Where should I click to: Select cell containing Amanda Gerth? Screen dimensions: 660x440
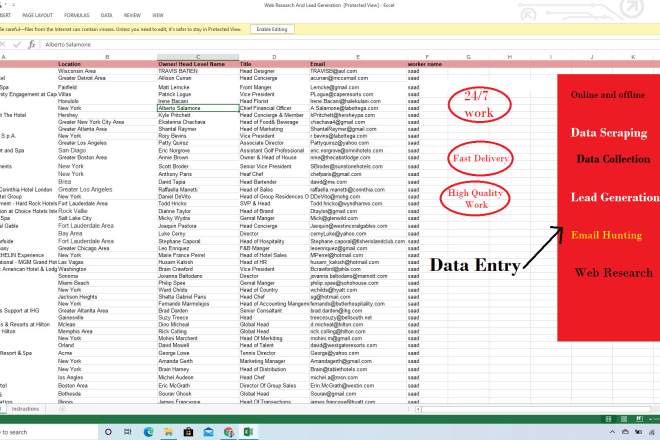pos(198,361)
